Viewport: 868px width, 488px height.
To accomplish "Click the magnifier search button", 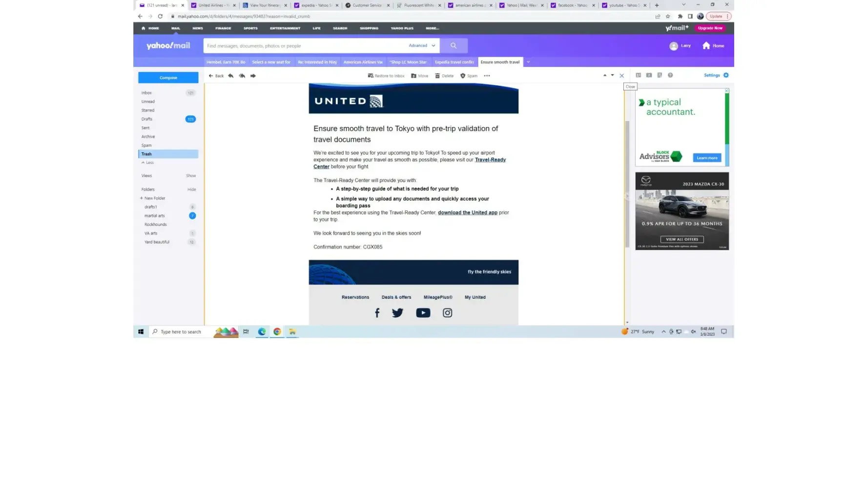I will (453, 46).
